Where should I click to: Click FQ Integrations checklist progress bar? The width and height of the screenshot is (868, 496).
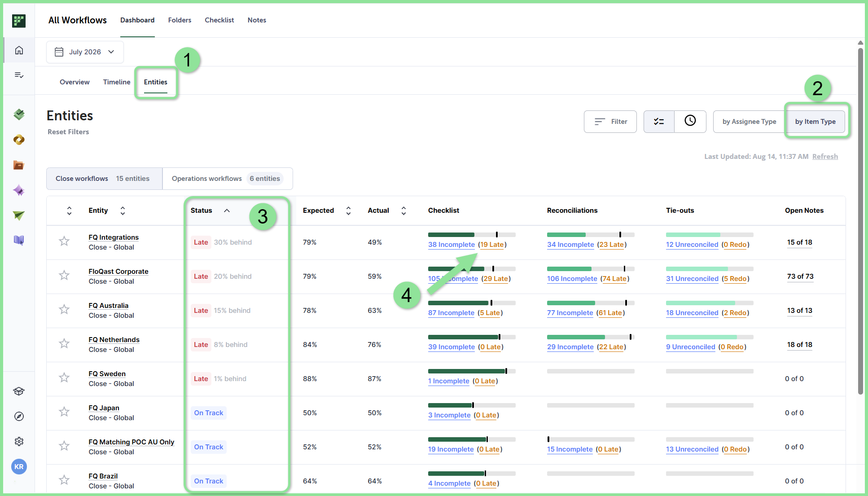[x=472, y=235]
